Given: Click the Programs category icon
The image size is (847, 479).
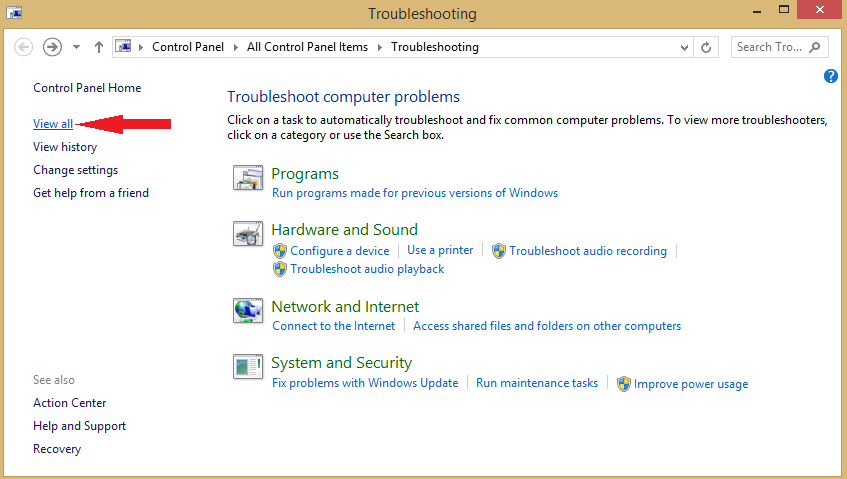Looking at the screenshot, I should (x=248, y=178).
